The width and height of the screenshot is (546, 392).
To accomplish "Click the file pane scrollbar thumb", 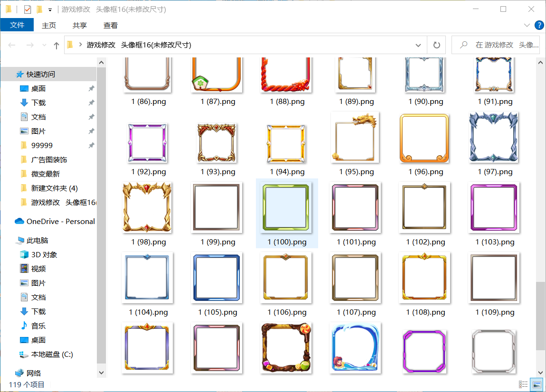I will (x=540, y=316).
